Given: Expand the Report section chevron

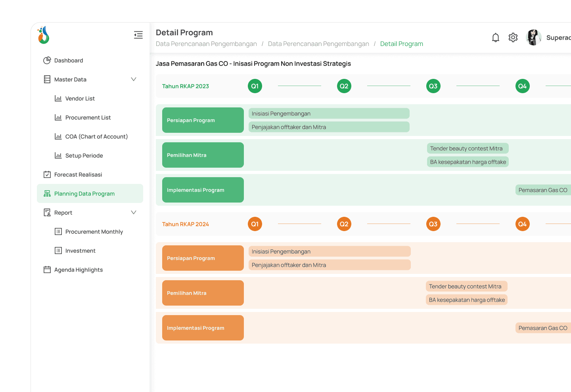Looking at the screenshot, I should click(x=134, y=212).
